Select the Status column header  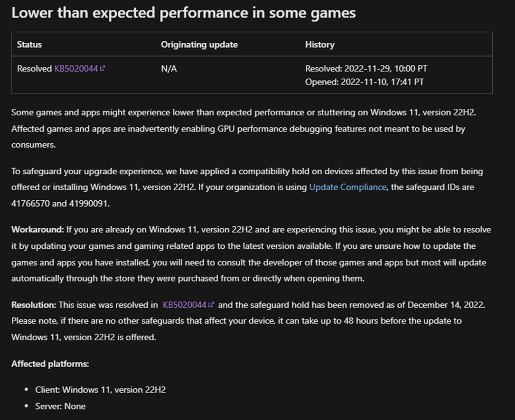[x=29, y=44]
